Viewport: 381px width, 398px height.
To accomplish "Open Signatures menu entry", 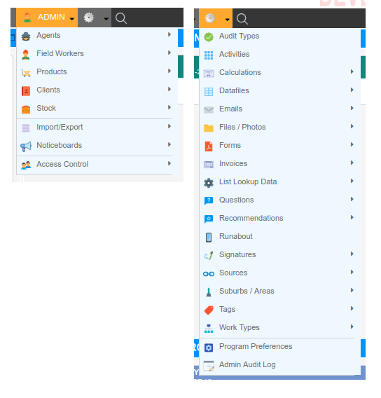I will click(237, 255).
